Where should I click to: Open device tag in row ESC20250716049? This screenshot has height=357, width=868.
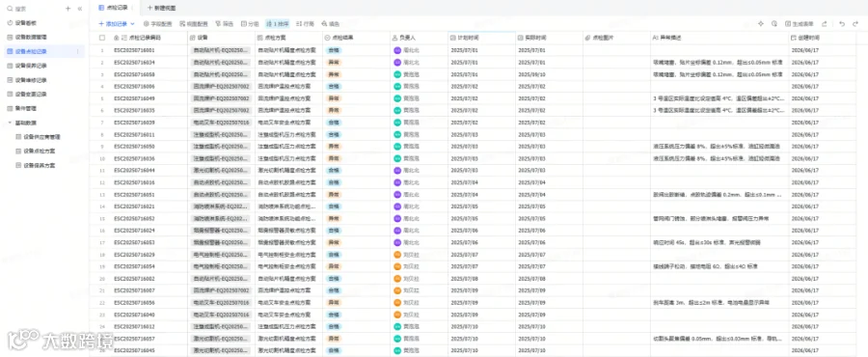click(x=221, y=98)
